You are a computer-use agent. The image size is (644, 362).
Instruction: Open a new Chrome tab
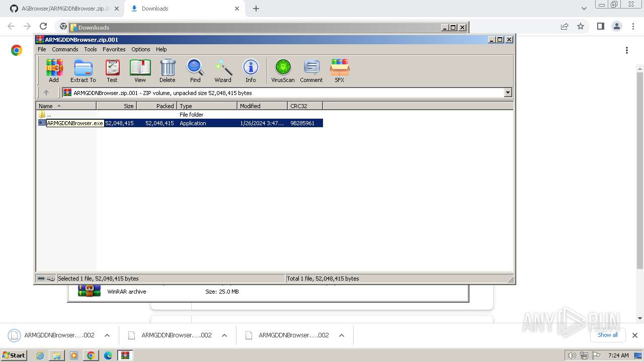point(256,9)
